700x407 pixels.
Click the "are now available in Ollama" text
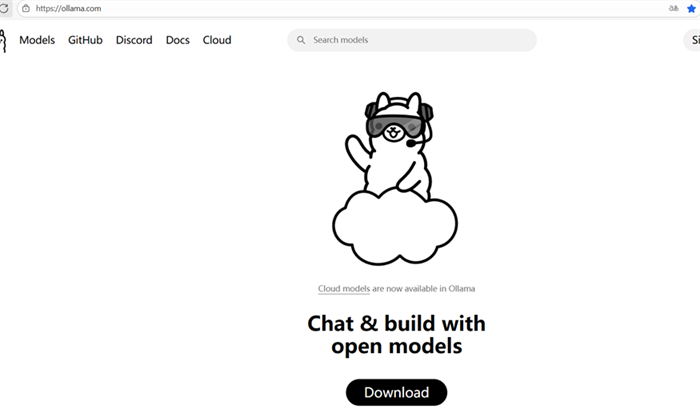click(x=424, y=289)
